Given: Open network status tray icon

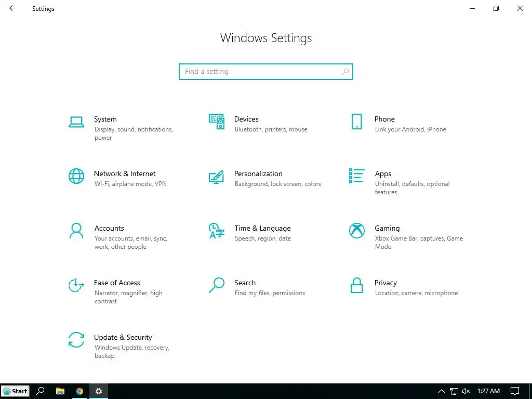Looking at the screenshot, I should 454,391.
